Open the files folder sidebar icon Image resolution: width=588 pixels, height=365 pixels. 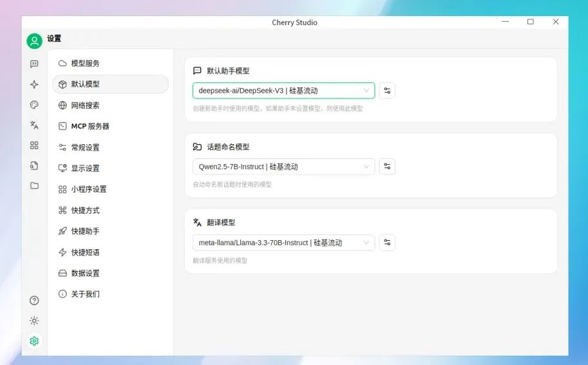pyautogui.click(x=34, y=185)
